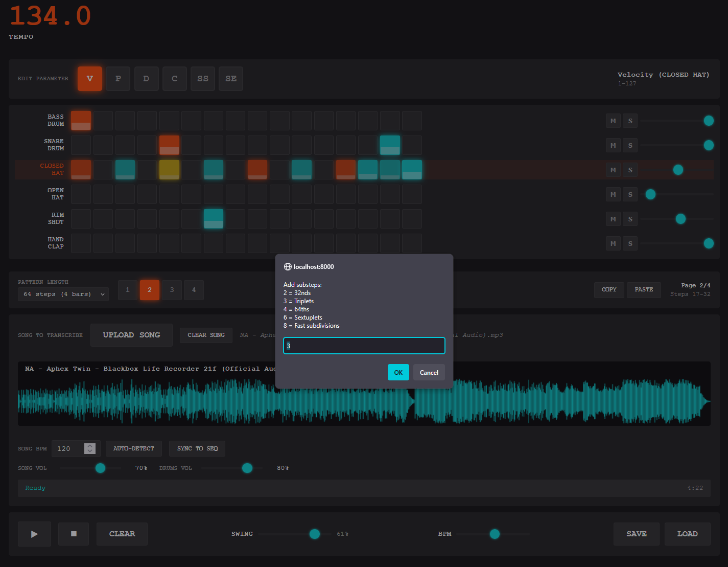Image resolution: width=728 pixels, height=567 pixels.
Task: Adjust the Swing slider handle
Action: [x=315, y=534]
